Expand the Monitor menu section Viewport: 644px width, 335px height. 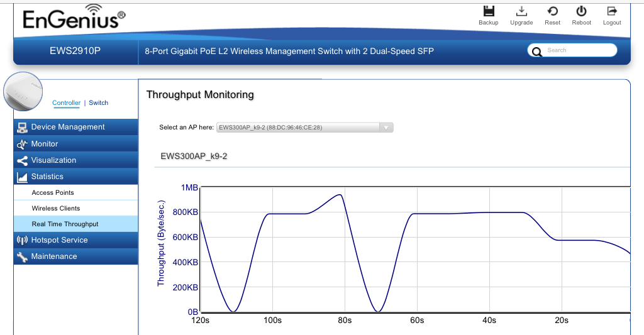pos(76,144)
